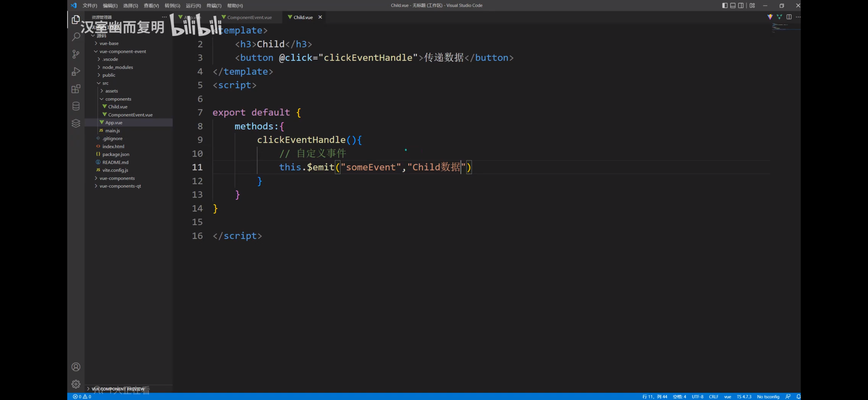The height and width of the screenshot is (400, 868).
Task: Open Source Control view icon
Action: [x=76, y=54]
